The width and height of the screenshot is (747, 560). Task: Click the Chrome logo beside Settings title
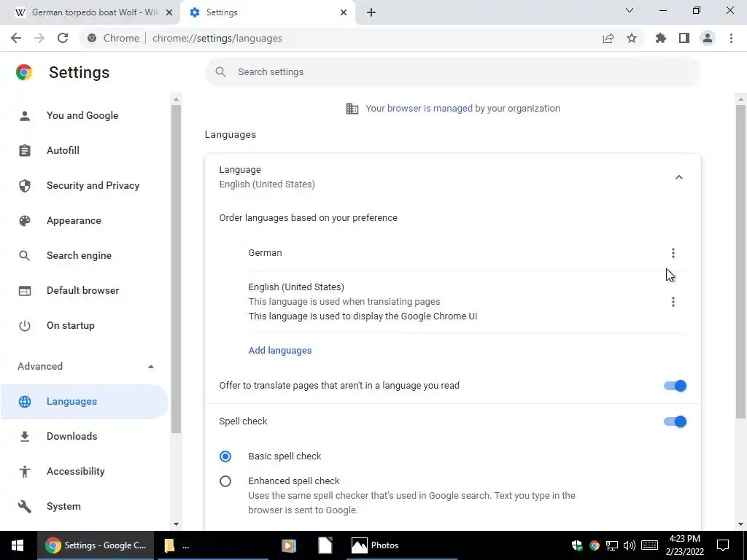24,72
